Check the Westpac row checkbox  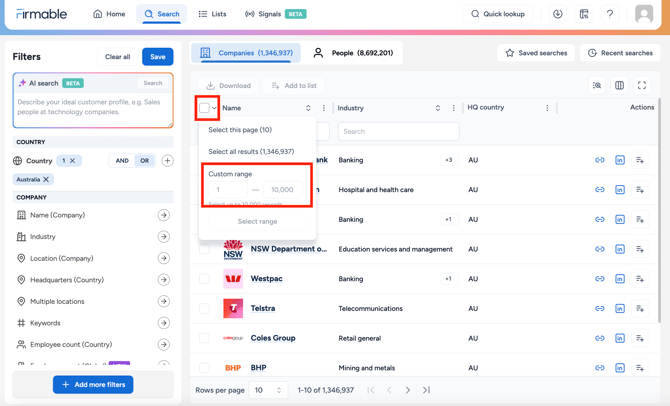coord(205,279)
